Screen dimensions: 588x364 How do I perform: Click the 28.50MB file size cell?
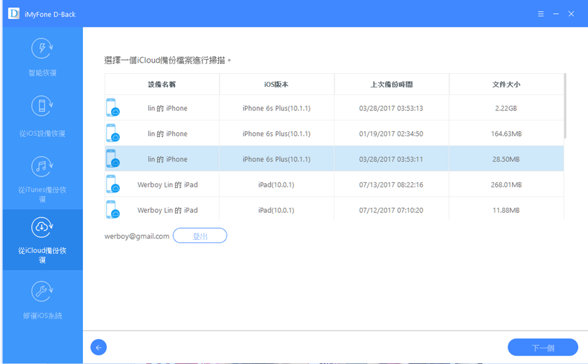(506, 159)
